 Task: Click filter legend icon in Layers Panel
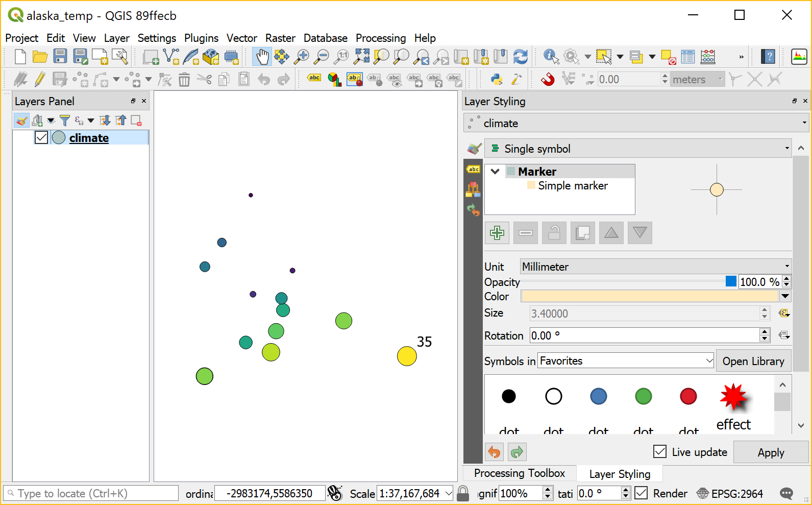point(65,121)
